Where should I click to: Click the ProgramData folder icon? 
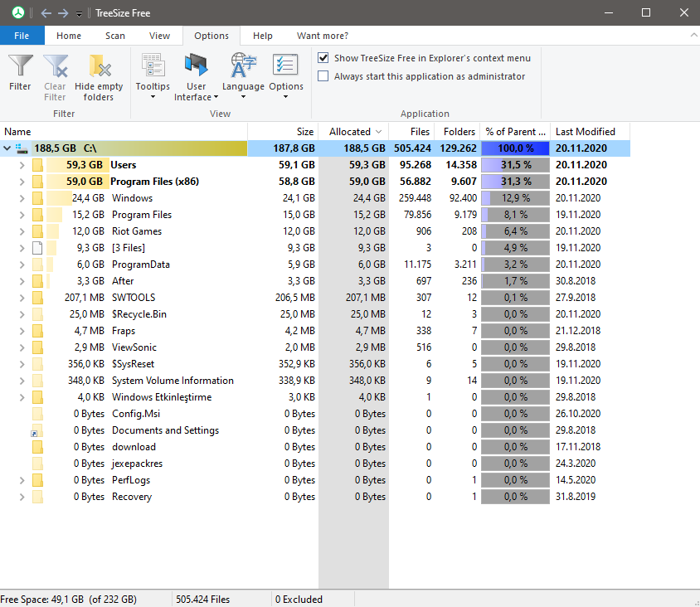pos(37,265)
